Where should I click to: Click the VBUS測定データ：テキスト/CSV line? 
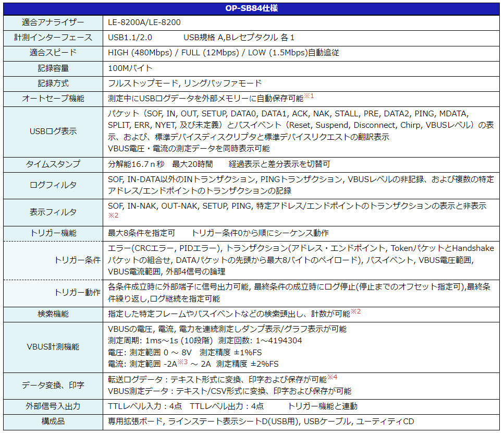tap(229, 391)
